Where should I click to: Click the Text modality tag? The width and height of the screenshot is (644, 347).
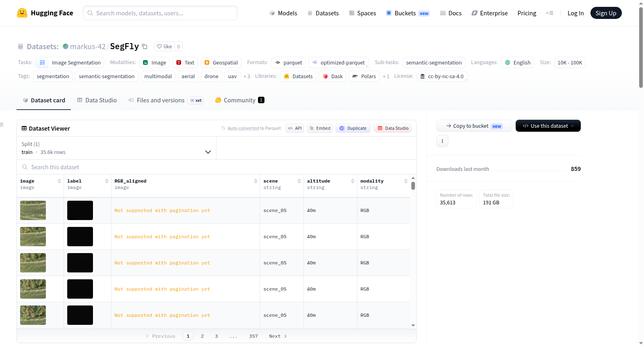[x=185, y=62]
